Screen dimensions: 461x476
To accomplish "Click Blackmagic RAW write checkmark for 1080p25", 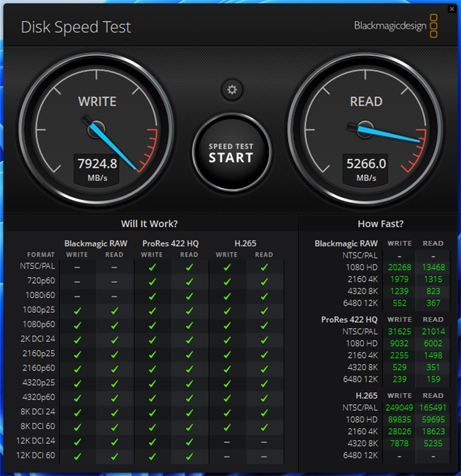I will [77, 311].
